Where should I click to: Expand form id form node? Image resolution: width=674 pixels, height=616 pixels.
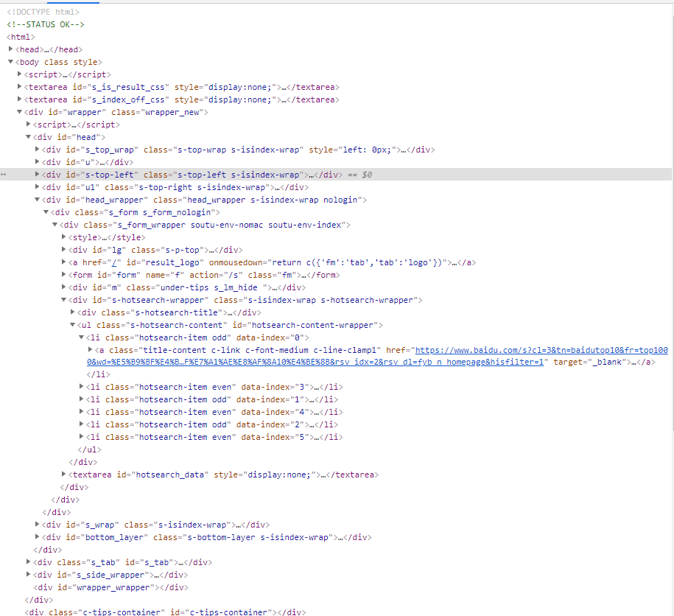63,274
